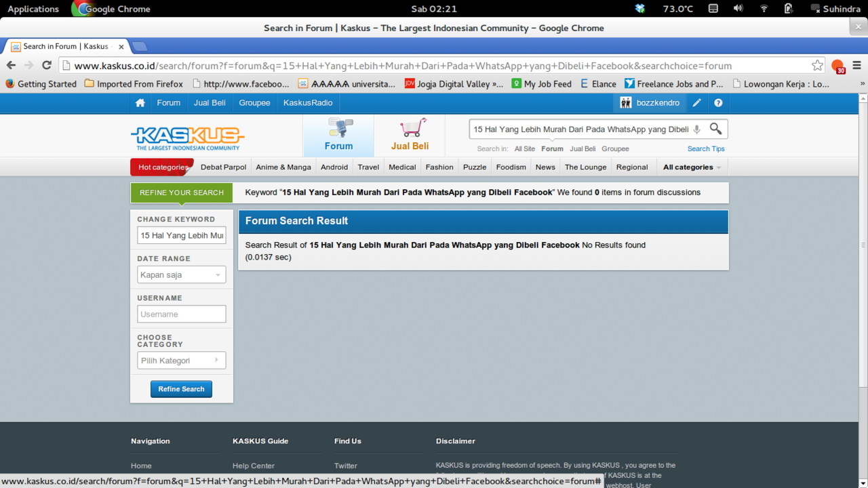Select Groupee under Search in
This screenshot has width=868, height=488.
[x=615, y=149]
